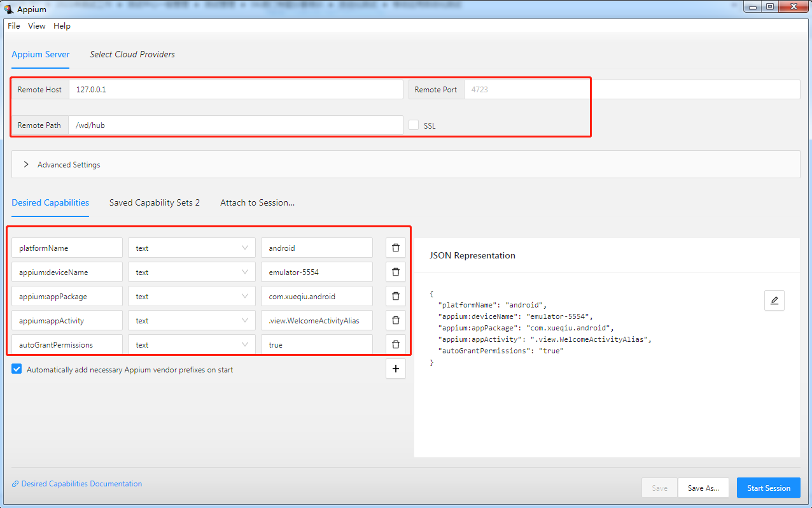This screenshot has width=812, height=508.
Task: Click the .view.WelcomeActivityAlias value field
Action: (x=317, y=320)
